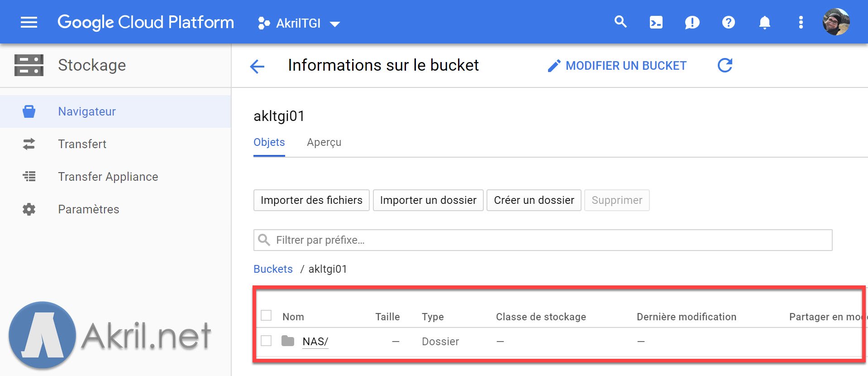The image size is (868, 376).
Task: Click the Taille column header
Action: (x=387, y=317)
